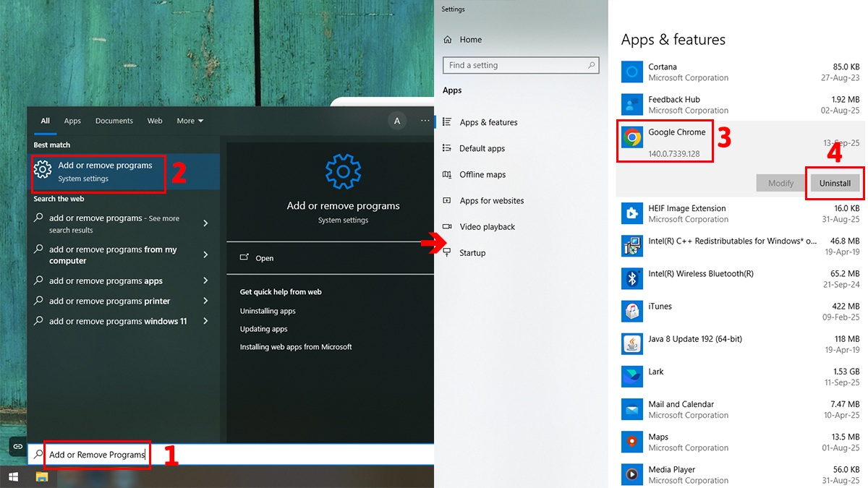Click the iTunes app icon
Screen dimensions: 868x488
pyautogui.click(x=632, y=311)
